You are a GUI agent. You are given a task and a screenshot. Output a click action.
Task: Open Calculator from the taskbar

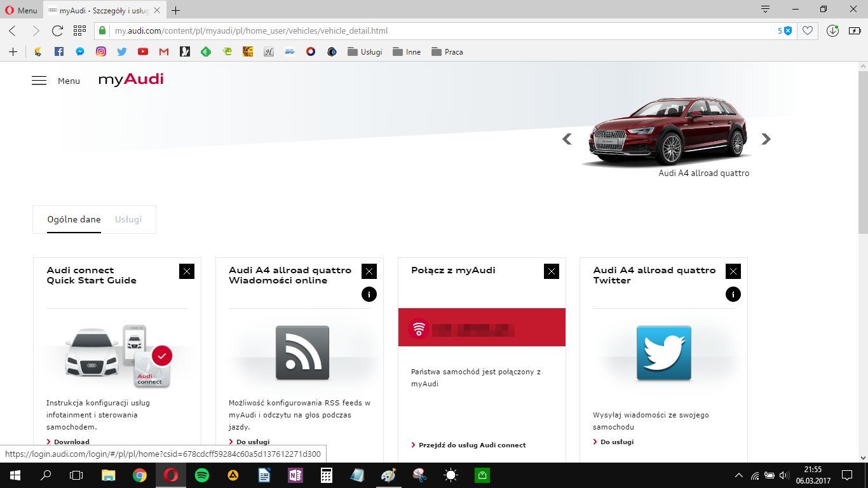click(x=327, y=475)
